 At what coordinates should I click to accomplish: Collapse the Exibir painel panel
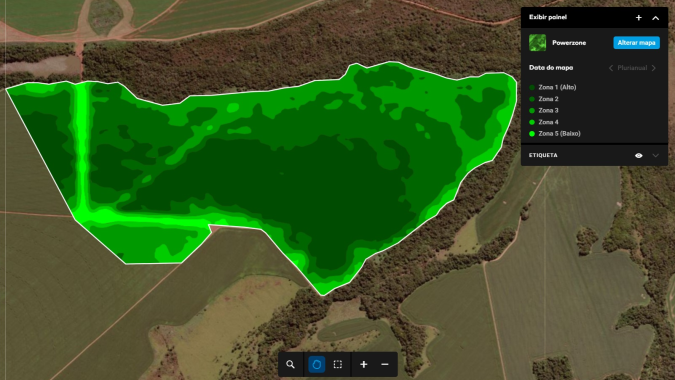[x=656, y=18]
